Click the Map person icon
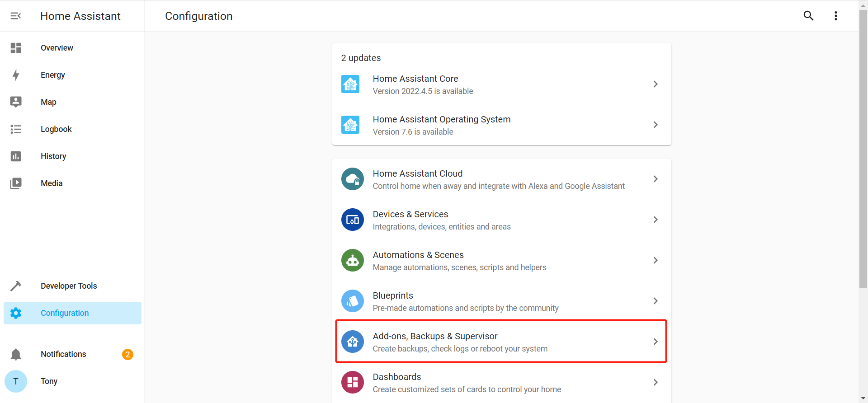This screenshot has height=403, width=868. [16, 102]
